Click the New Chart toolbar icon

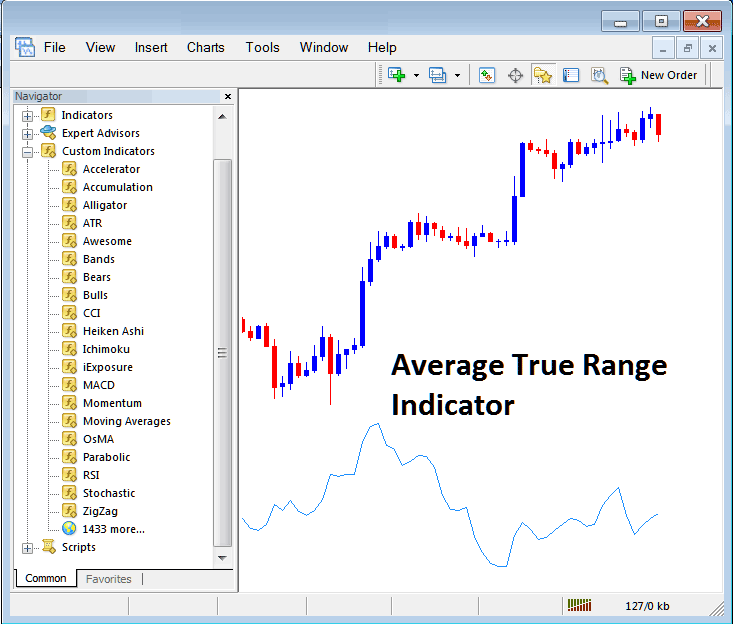(396, 75)
